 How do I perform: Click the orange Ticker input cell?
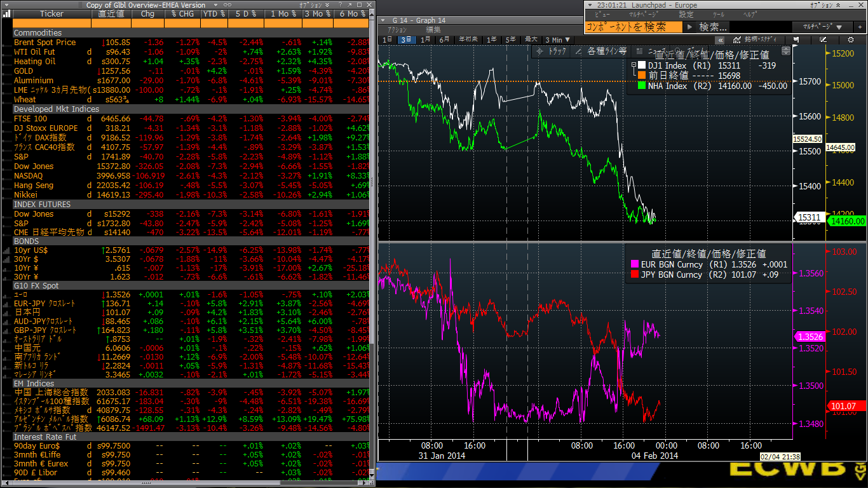[x=52, y=24]
